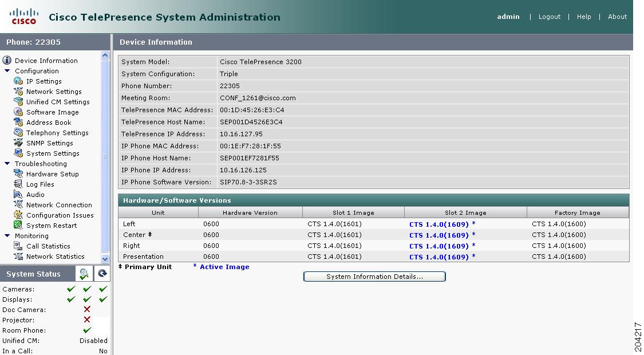View Configuration Issues
644x355 pixels.
(x=60, y=215)
